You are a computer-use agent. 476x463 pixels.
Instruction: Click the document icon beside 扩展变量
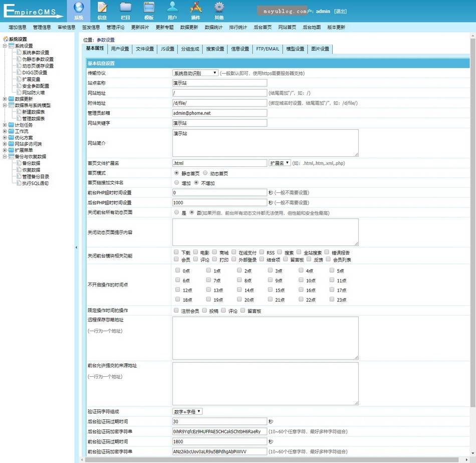click(x=19, y=79)
